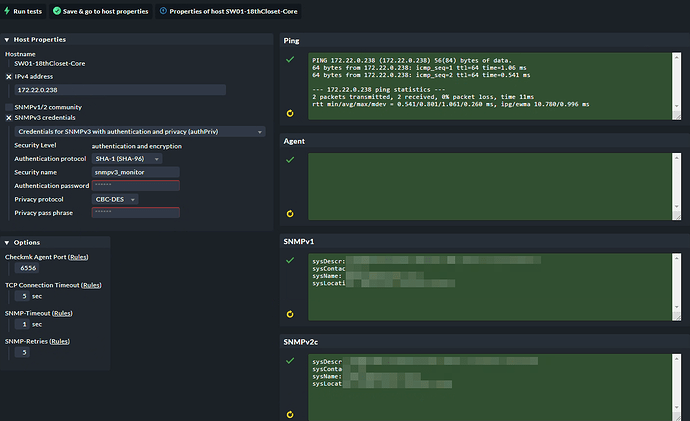Collapse the Options section
Viewport: 690px width, 421px height.
[x=8, y=242]
